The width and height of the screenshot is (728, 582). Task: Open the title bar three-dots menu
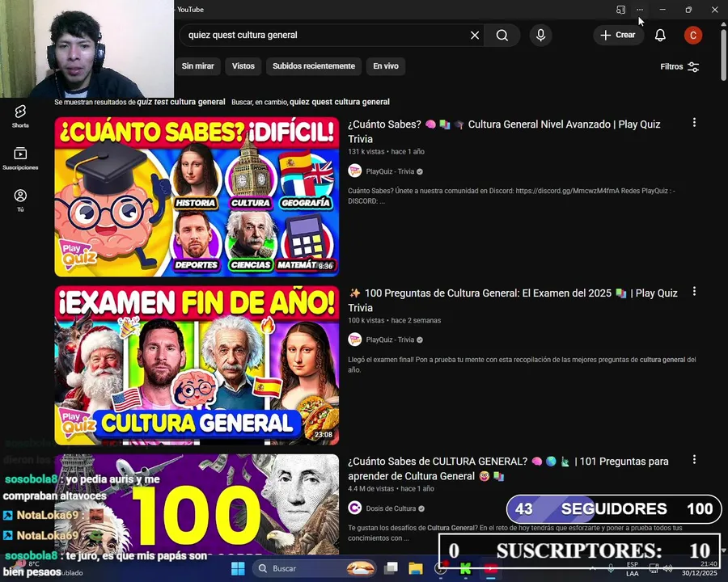(x=640, y=10)
